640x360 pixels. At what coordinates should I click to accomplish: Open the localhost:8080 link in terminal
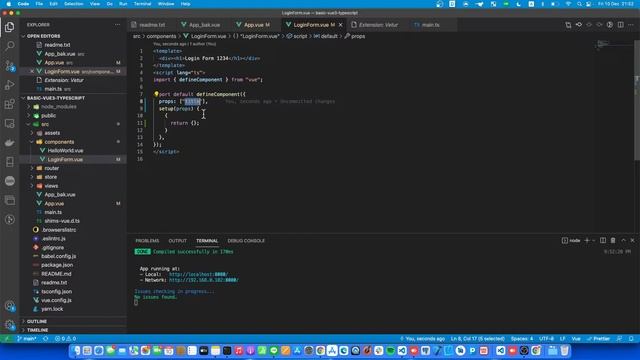(198, 274)
